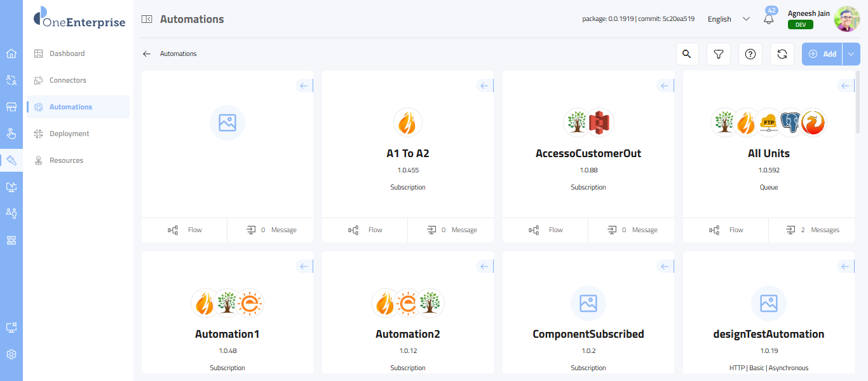Expand the All Units card arrow

845,86
